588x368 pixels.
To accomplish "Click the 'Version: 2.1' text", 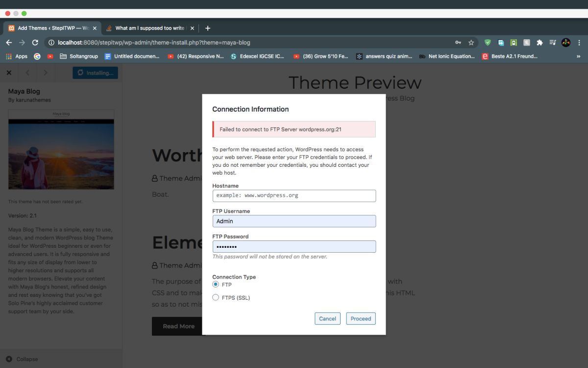I will pos(23,215).
